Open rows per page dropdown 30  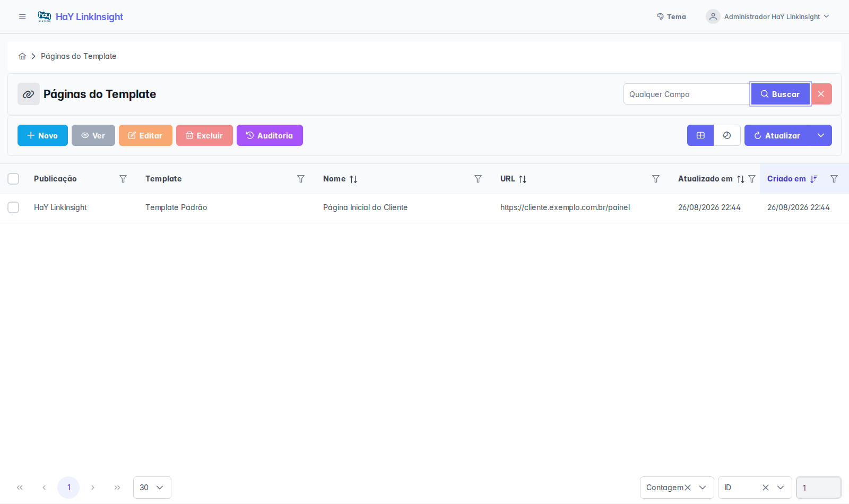(152, 488)
